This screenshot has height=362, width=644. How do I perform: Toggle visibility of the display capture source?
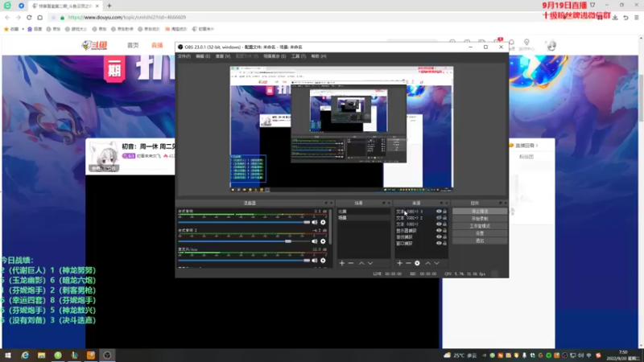coord(439,231)
